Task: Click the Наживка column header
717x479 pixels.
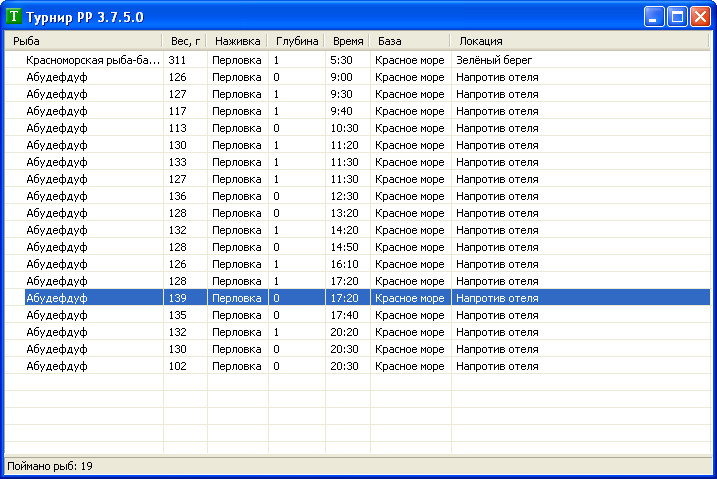Action: click(x=237, y=41)
